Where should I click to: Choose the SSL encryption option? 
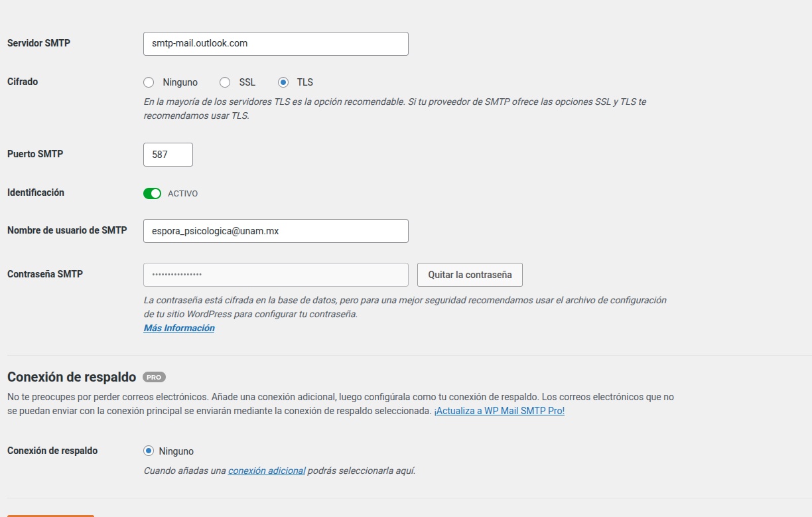coord(226,83)
